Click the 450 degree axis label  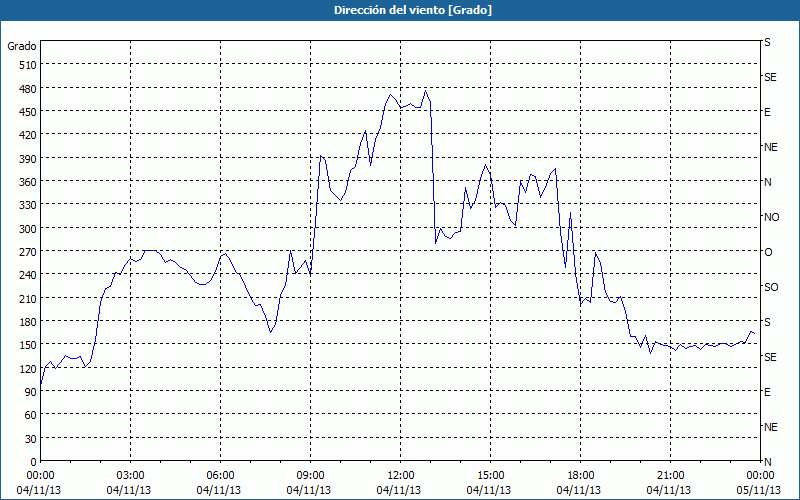[28, 112]
